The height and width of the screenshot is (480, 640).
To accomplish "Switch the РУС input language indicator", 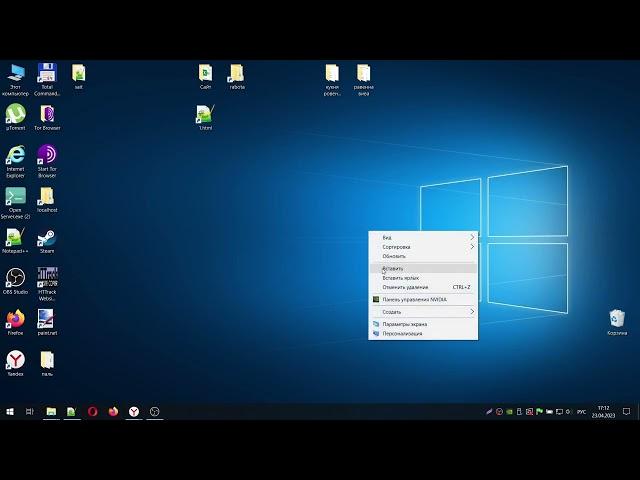I will coord(581,412).
